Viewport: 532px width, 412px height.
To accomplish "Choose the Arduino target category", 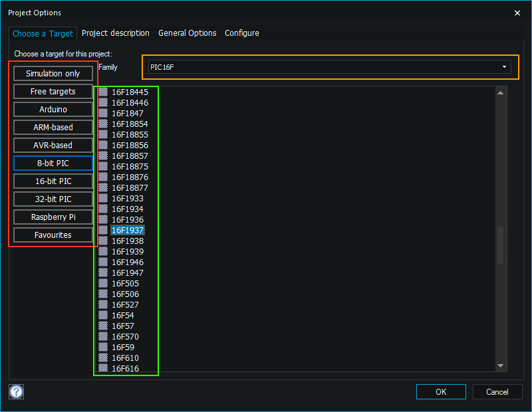I will 53,110.
